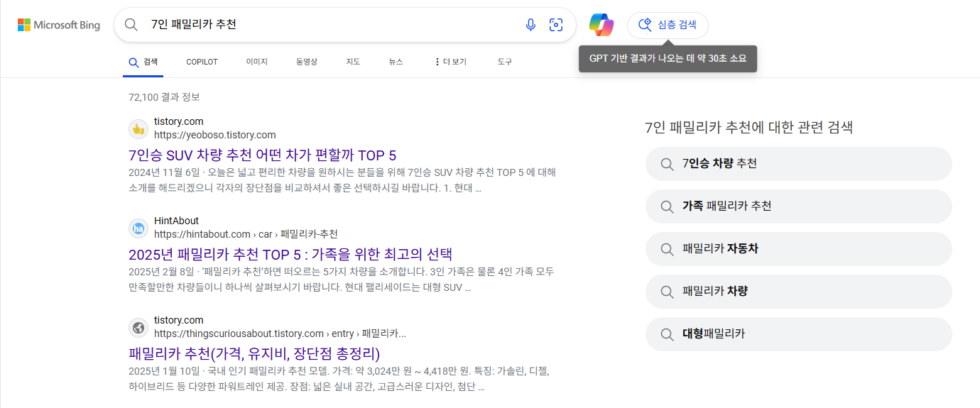Switch to the 동영상 tab
The height and width of the screenshot is (408, 980).
(307, 62)
